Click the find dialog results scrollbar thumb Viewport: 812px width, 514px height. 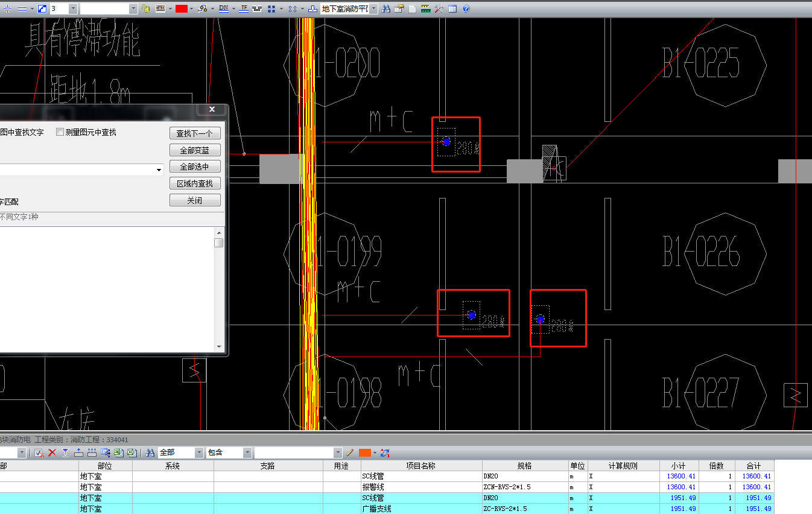click(x=218, y=243)
